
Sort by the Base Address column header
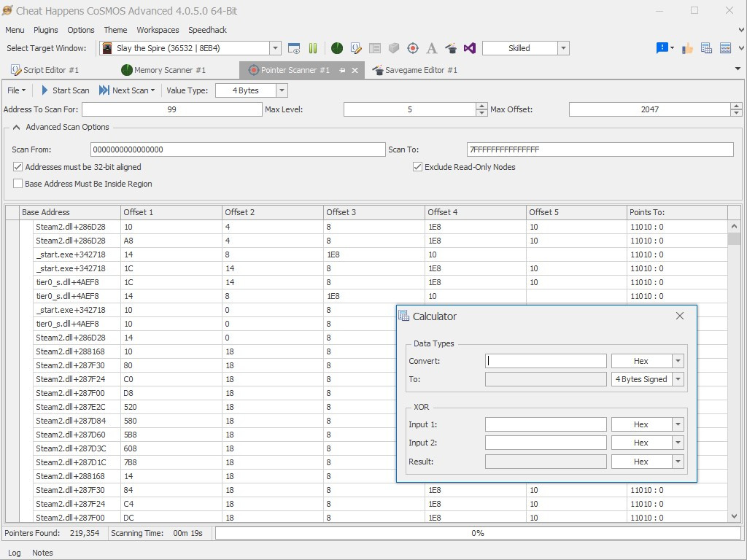(x=70, y=212)
